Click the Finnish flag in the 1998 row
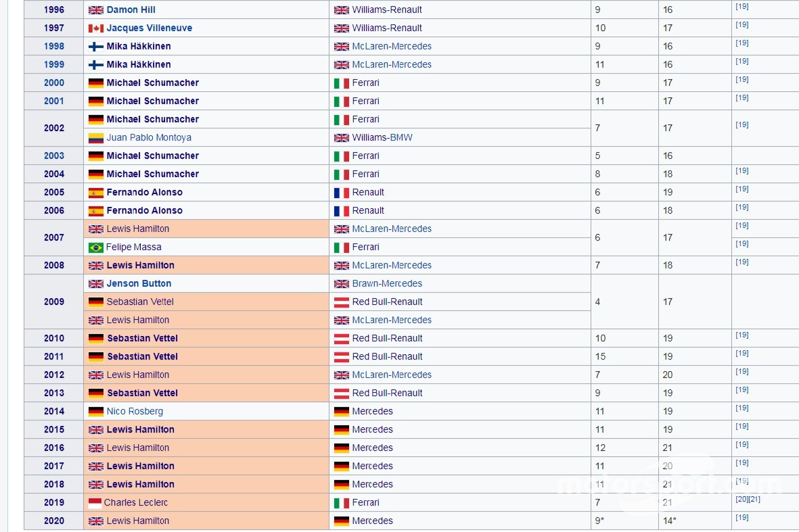 point(95,47)
